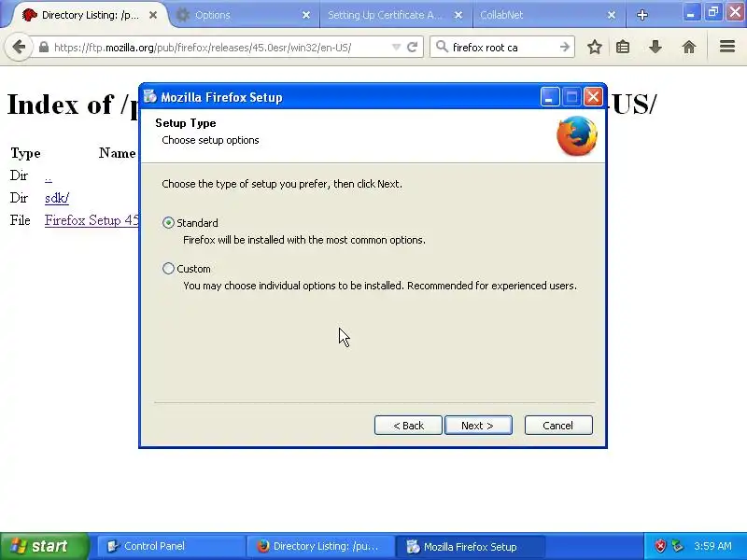Viewport: 747px width, 560px height.
Task: Open the hamburger menu
Action: (727, 47)
